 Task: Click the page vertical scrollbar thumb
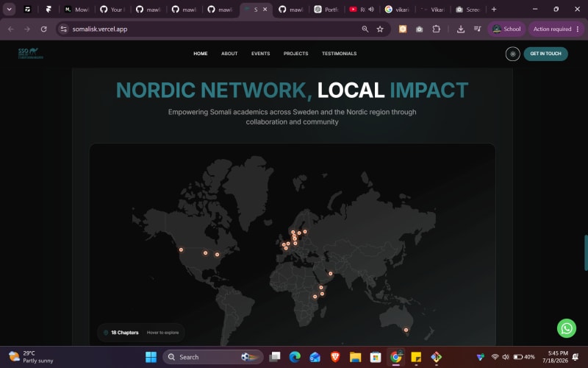586,252
